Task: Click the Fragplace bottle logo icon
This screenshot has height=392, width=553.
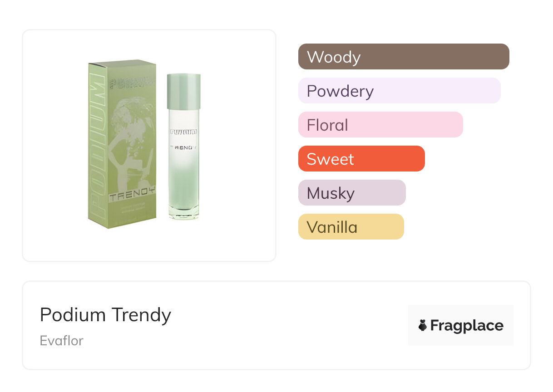Action: click(423, 325)
